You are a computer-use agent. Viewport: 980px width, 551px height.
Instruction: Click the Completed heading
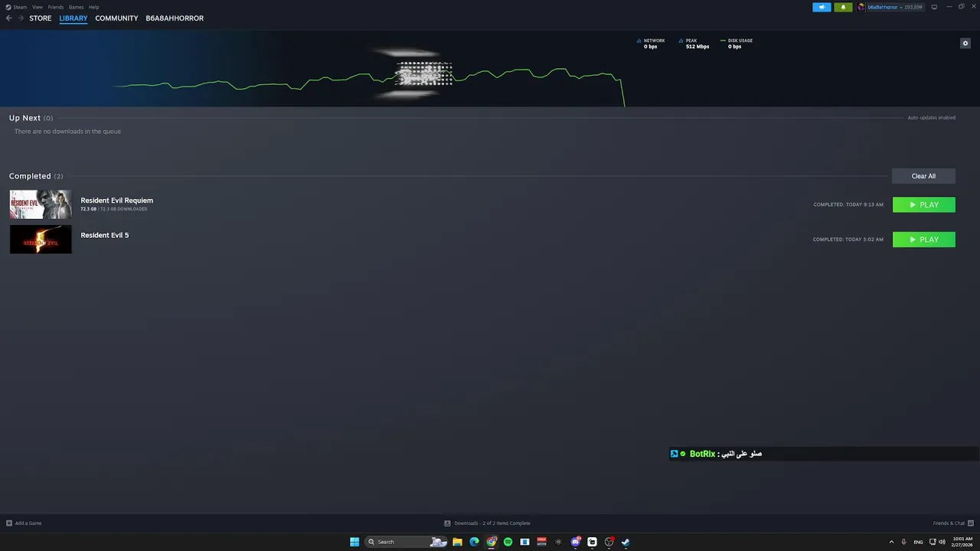click(30, 176)
